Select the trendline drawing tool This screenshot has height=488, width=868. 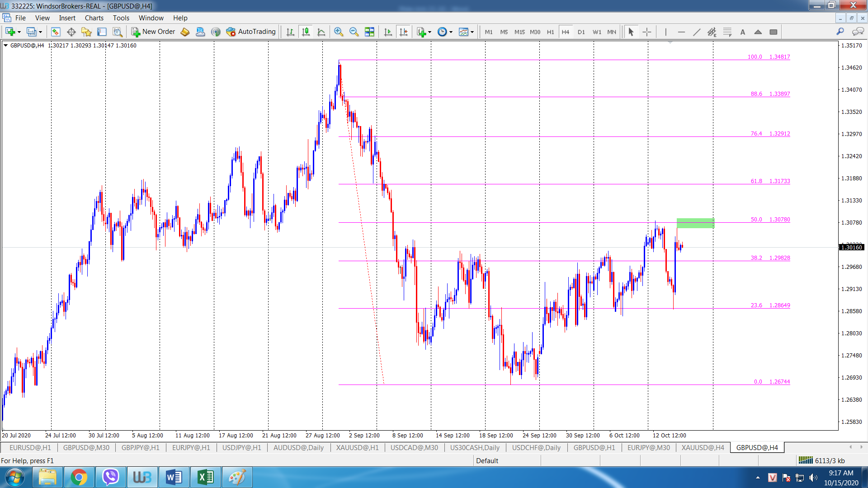coord(697,32)
